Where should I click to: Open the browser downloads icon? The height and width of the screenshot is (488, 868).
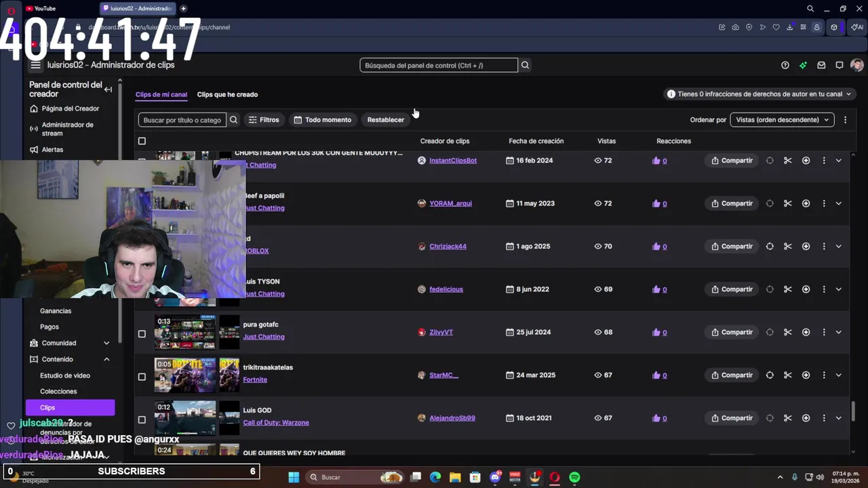click(790, 27)
